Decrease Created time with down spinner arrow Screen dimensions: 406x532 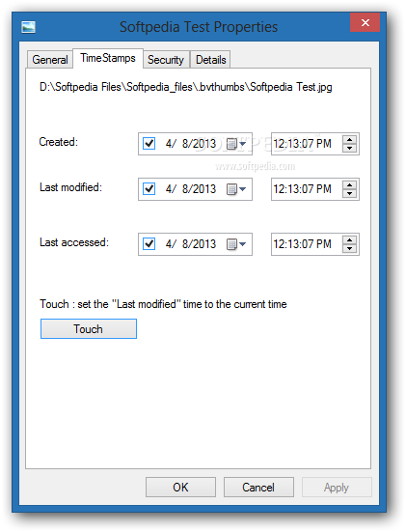point(349,149)
